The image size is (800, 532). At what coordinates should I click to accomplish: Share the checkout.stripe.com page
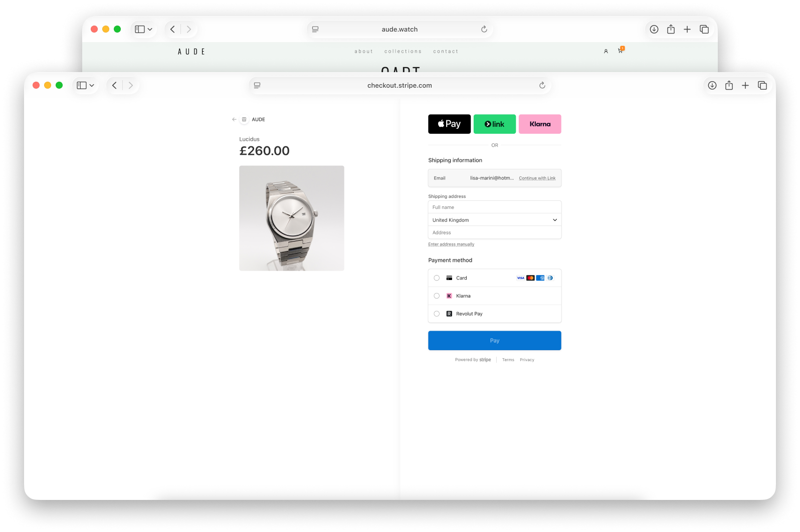coord(729,85)
